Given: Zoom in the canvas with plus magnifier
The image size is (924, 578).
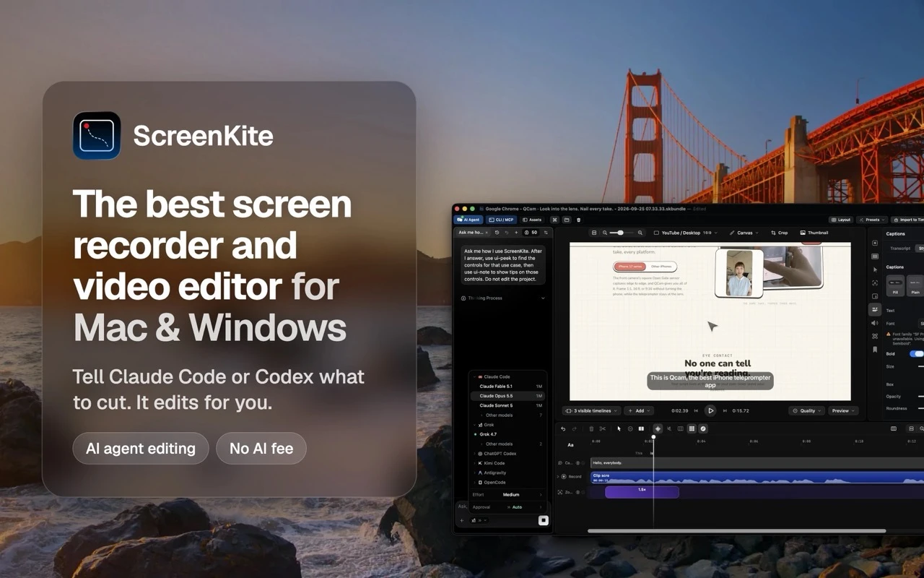Looking at the screenshot, I should (640, 233).
